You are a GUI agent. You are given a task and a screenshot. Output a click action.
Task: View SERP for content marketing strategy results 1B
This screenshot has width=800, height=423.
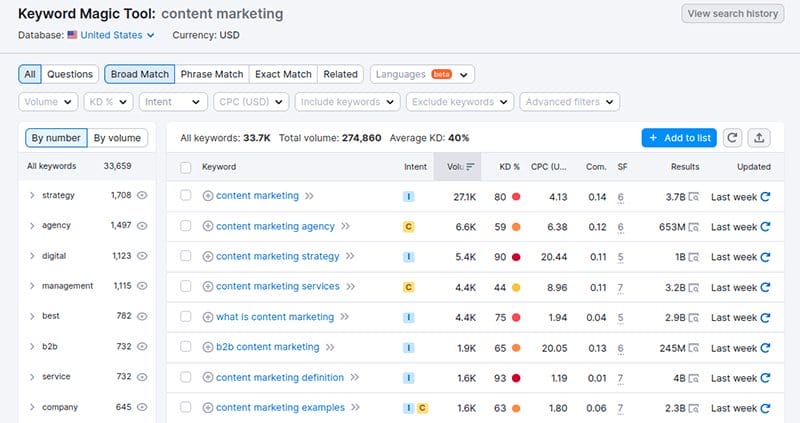click(x=693, y=257)
